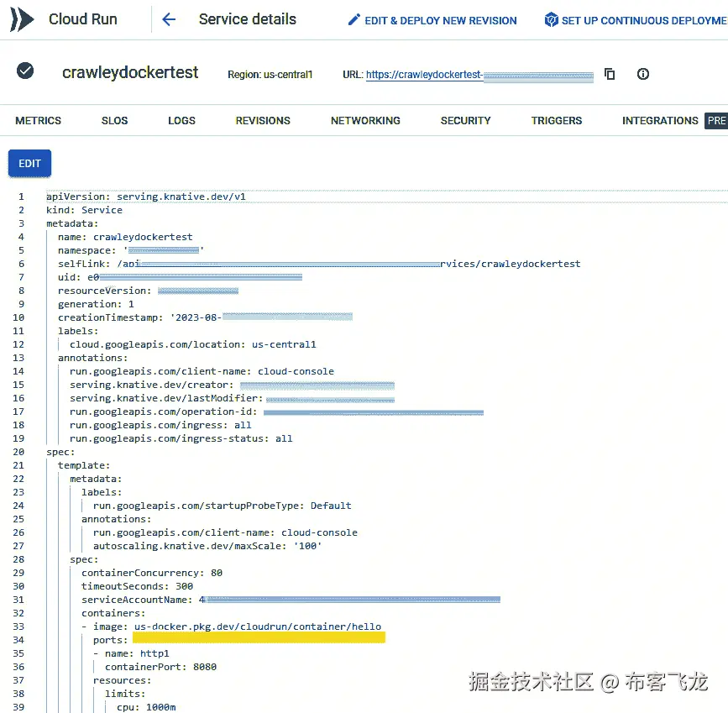Switch to the REVISIONS tab
Image resolution: width=728 pixels, height=713 pixels.
[x=263, y=120]
